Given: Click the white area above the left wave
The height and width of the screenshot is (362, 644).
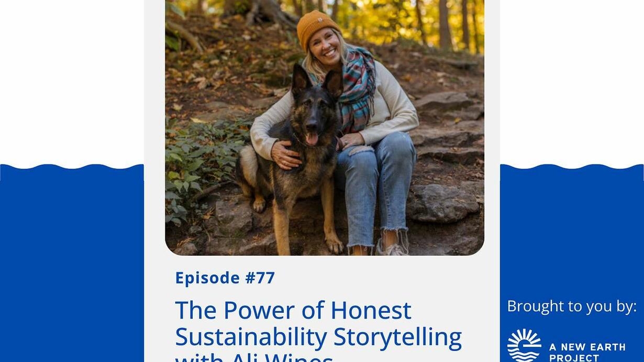Looking at the screenshot, I should 72,79.
